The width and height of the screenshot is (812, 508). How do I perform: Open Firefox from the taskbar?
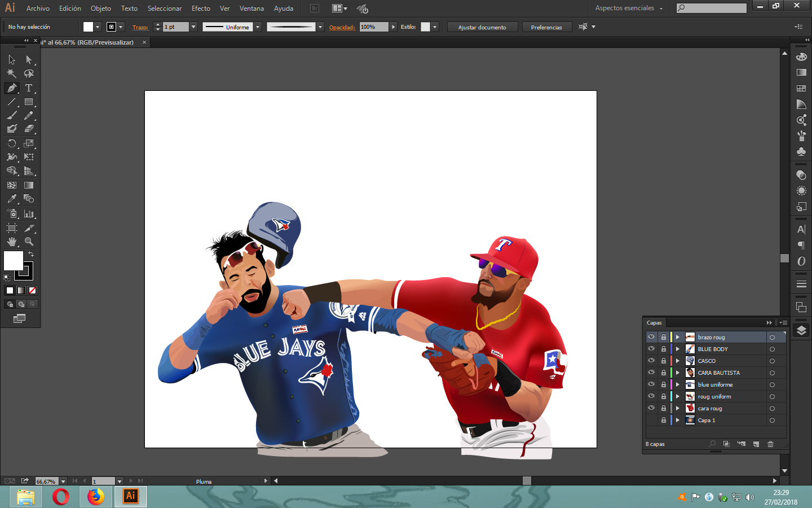[96, 497]
